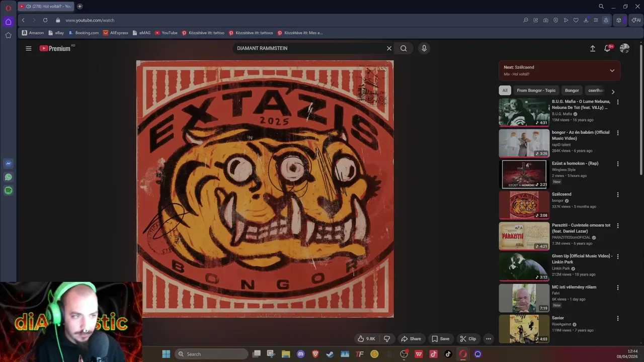644x362 pixels.
Task: Open the Opera AI assistant button
Action: coord(636,20)
